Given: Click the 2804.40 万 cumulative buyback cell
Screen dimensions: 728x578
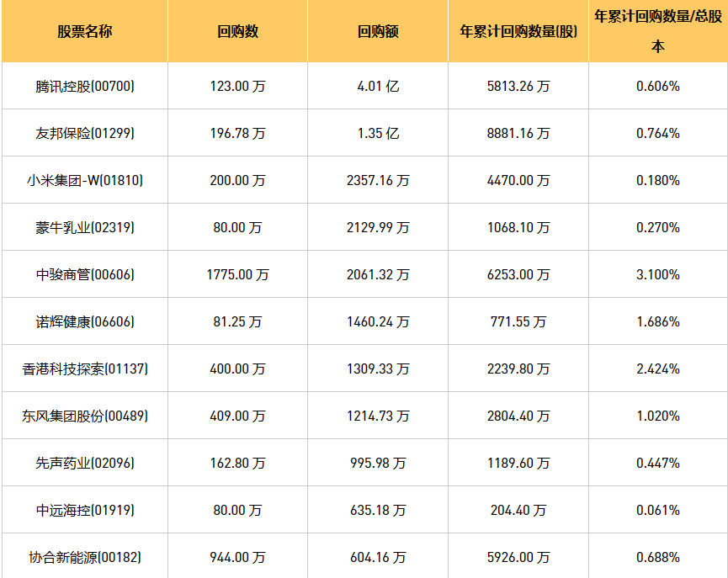Looking at the screenshot, I should click(x=518, y=416).
